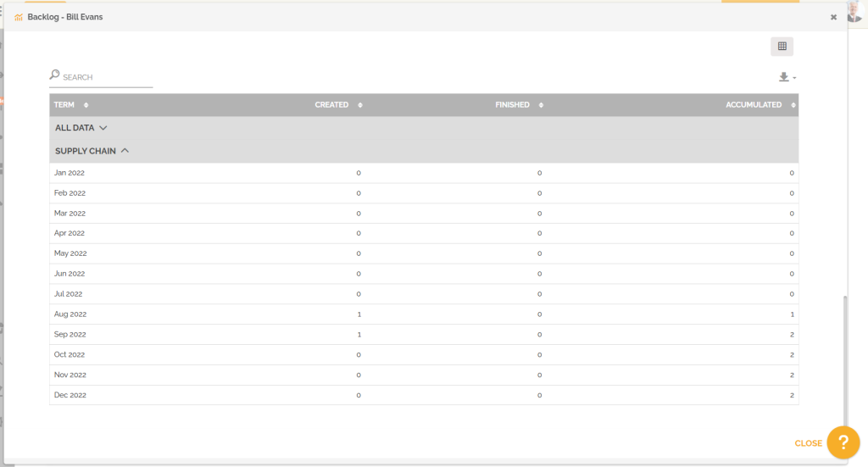This screenshot has height=467, width=868.
Task: Sort by the CREATED column arrows
Action: tap(360, 105)
